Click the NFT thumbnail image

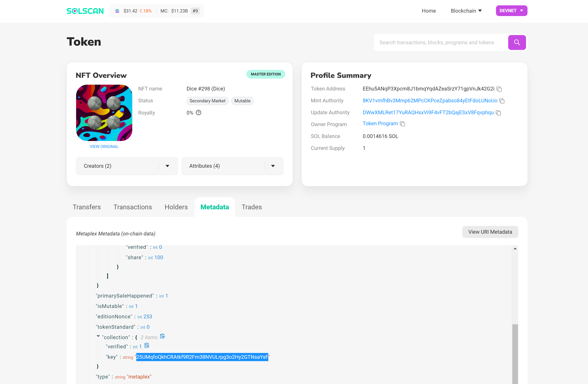(x=104, y=112)
